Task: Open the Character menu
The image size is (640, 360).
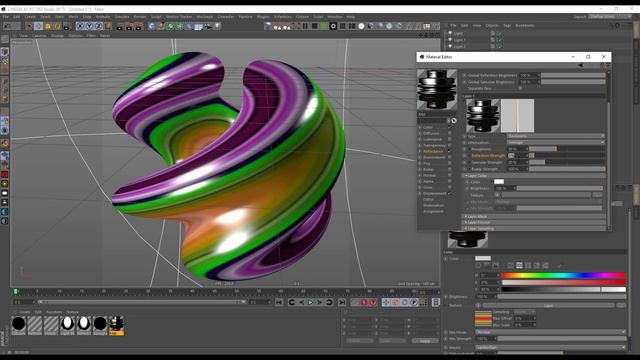Action: point(226,17)
